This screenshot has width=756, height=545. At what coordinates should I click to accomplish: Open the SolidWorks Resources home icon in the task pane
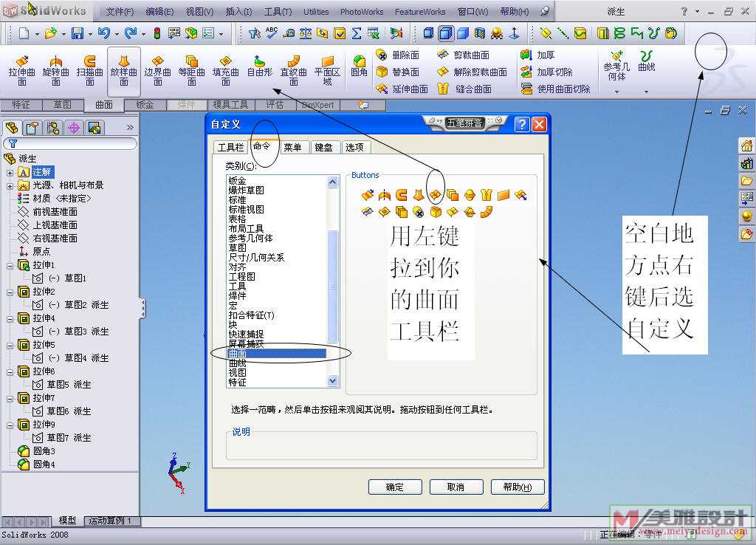pos(746,145)
